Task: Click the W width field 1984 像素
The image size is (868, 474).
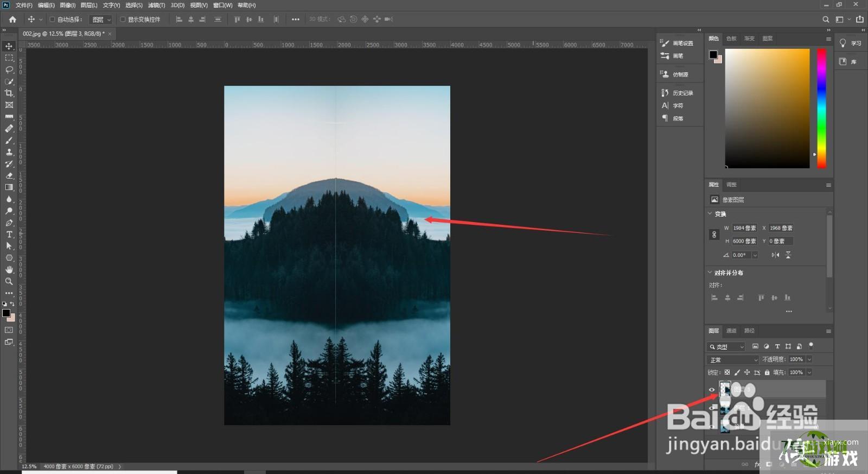Action: 744,228
